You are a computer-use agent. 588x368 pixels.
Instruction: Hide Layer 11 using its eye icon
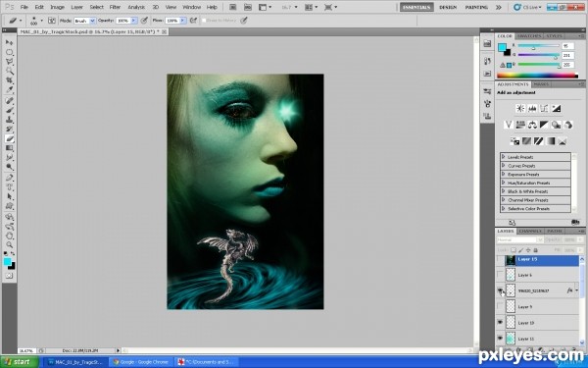point(500,338)
